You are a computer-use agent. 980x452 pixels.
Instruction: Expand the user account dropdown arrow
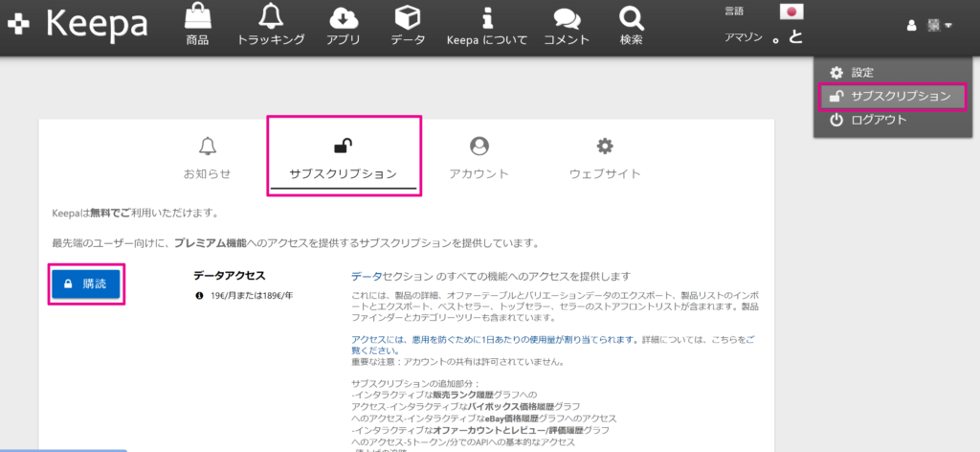947,26
